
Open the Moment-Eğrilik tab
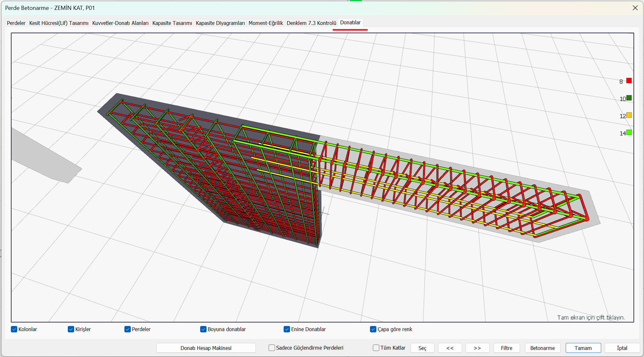pyautogui.click(x=265, y=23)
